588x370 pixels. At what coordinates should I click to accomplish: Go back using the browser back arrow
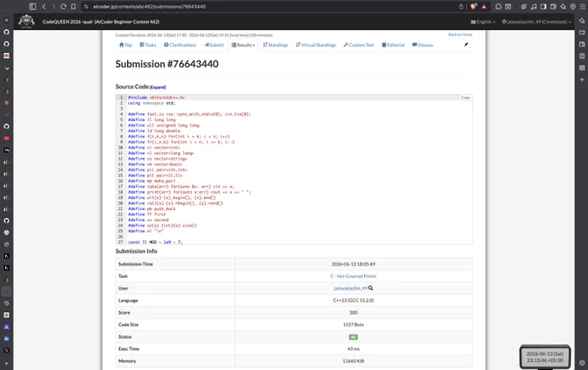point(44,6)
